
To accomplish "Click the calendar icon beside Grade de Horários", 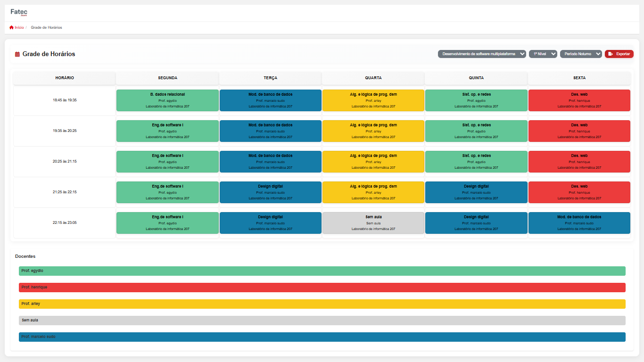I will point(17,54).
